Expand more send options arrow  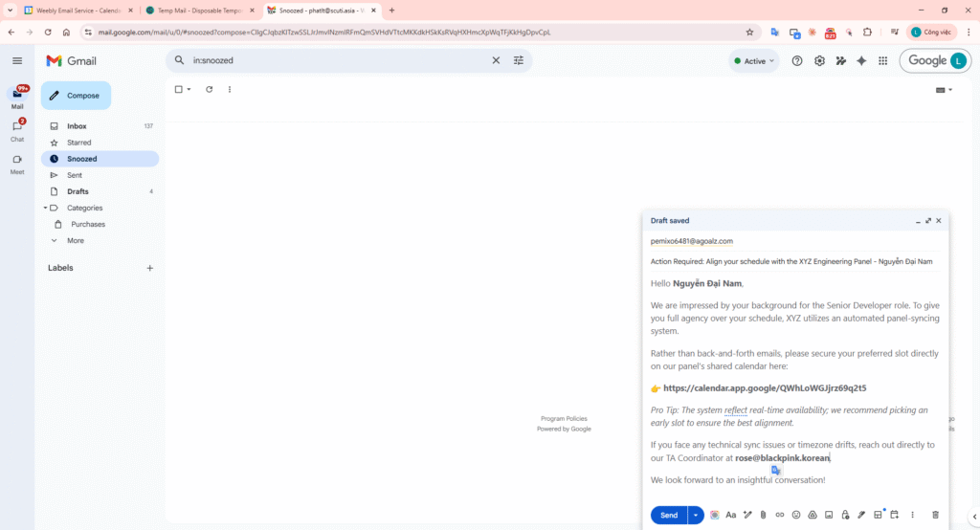tap(696, 515)
